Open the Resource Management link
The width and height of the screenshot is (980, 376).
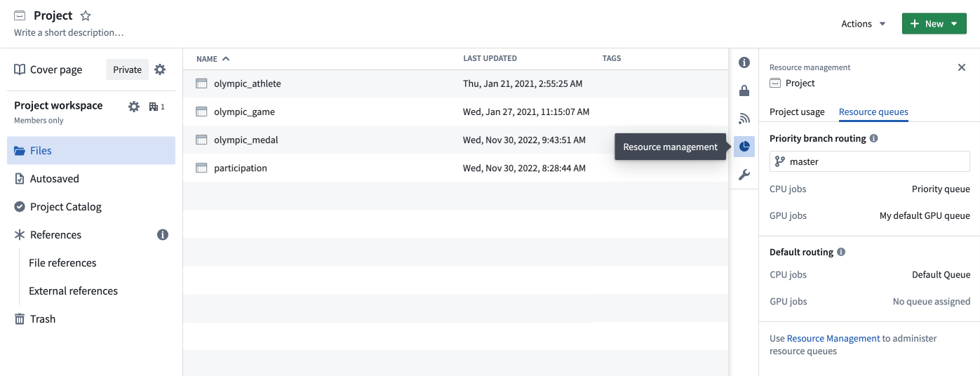tap(833, 338)
